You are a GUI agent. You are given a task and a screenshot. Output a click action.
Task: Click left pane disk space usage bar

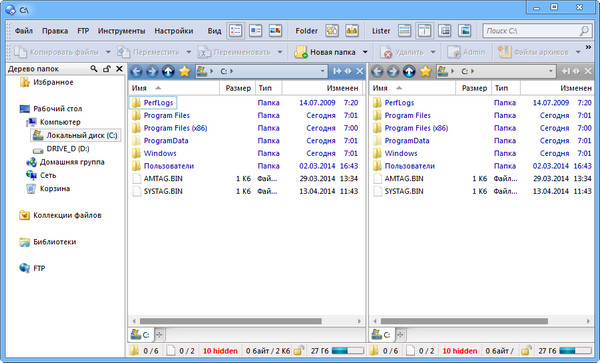click(x=347, y=350)
